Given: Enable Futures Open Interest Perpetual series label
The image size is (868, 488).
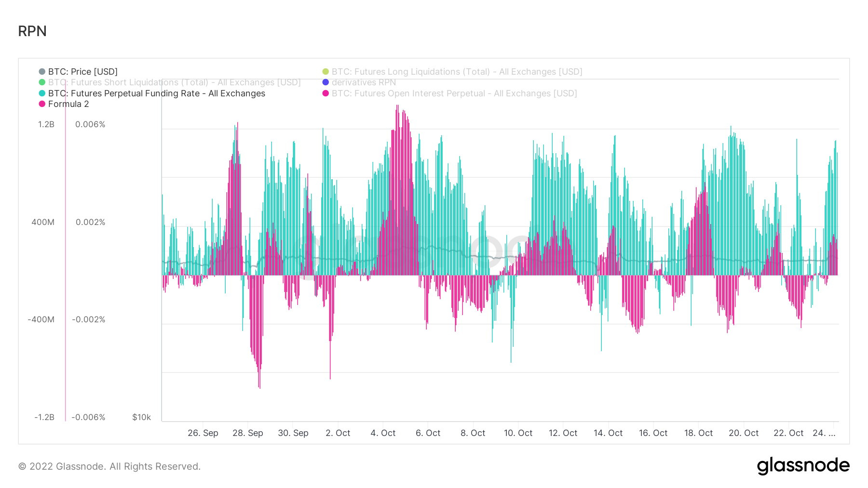Looking at the screenshot, I should click(454, 93).
